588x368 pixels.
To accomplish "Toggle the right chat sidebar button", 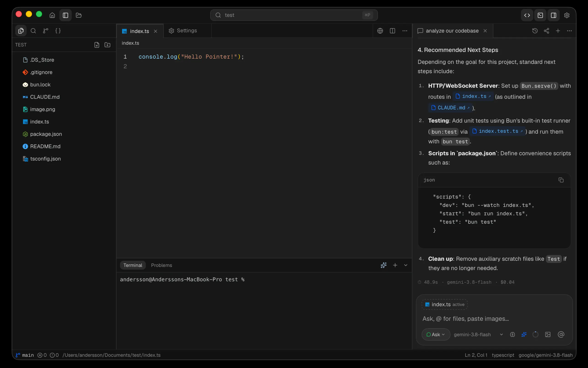I will (x=553, y=15).
